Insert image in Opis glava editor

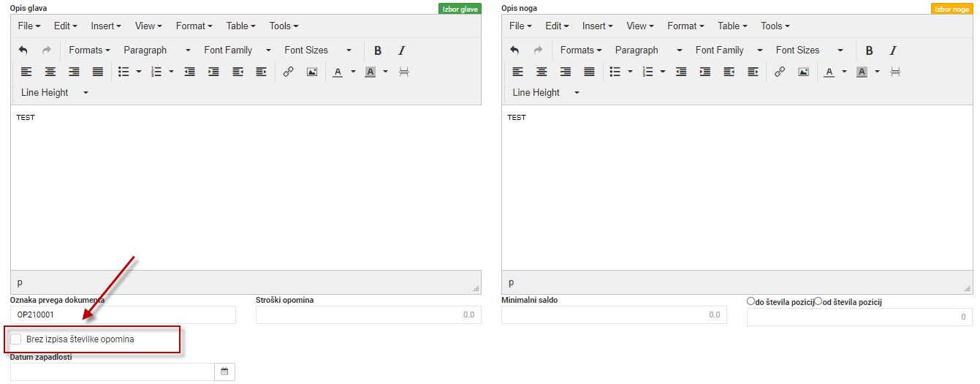(312, 72)
